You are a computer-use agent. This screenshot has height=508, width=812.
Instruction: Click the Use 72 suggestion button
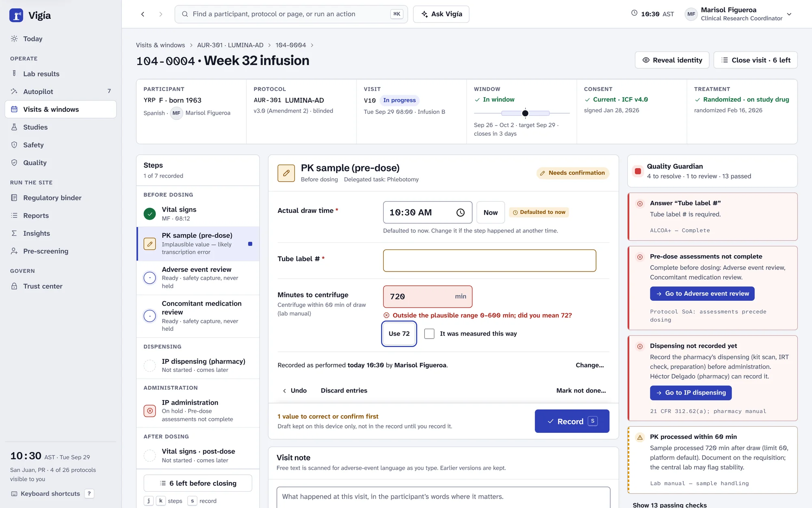(x=399, y=334)
